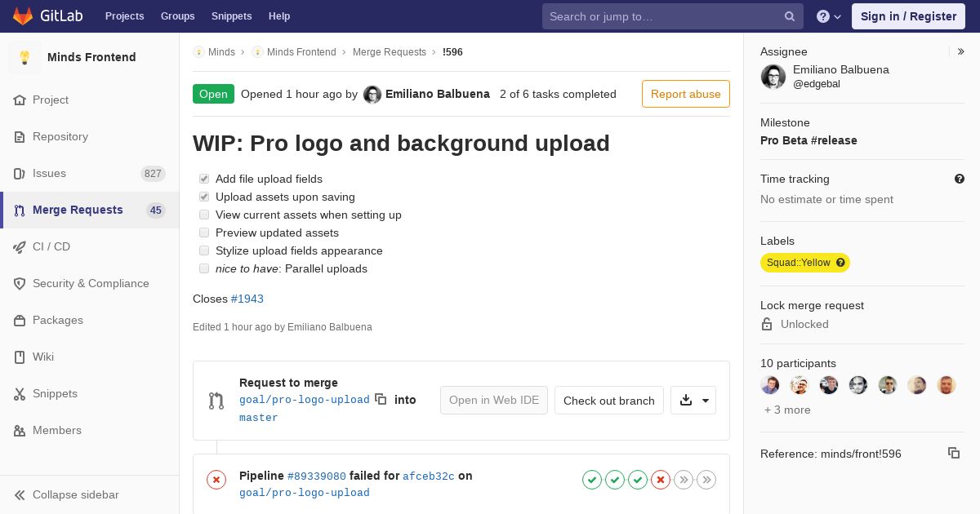Click the failed pipeline status icon

pyautogui.click(x=216, y=480)
